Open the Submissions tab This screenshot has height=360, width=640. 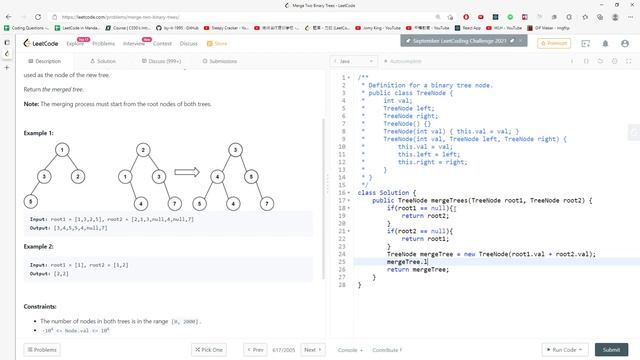(x=220, y=61)
